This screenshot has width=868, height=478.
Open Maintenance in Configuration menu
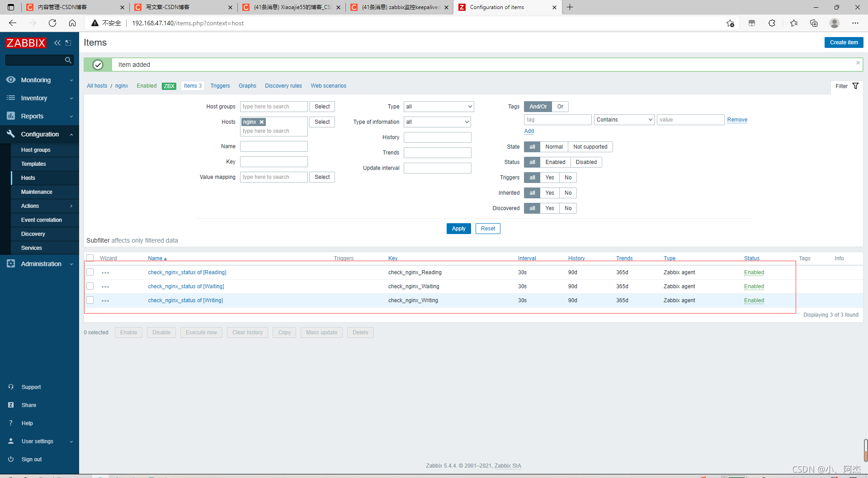[37, 192]
